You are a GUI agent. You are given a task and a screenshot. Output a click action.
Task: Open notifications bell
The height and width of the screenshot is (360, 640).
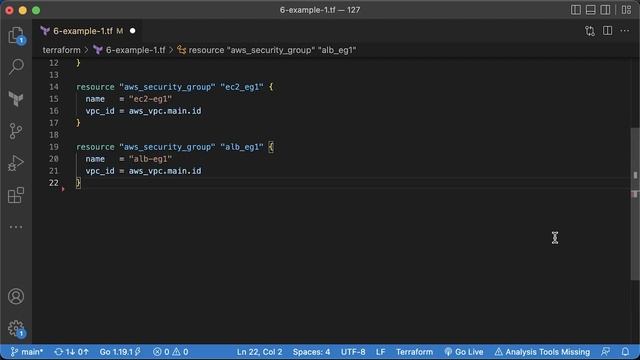(625, 352)
